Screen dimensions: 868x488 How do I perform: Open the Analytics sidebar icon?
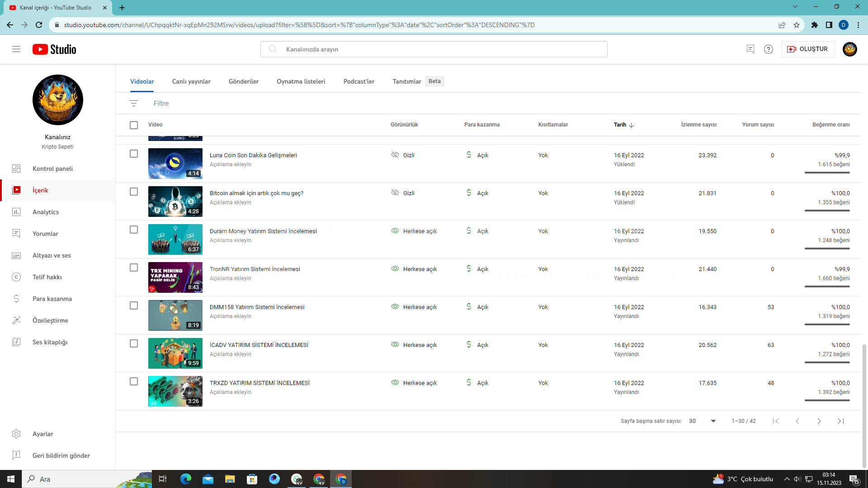16,212
